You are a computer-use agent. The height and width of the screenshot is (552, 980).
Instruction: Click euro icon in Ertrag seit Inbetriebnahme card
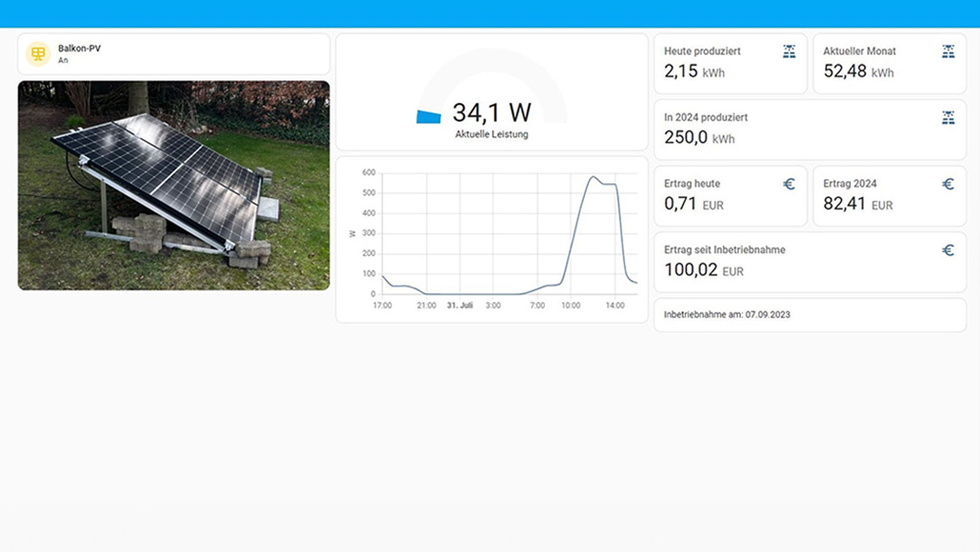tap(948, 250)
